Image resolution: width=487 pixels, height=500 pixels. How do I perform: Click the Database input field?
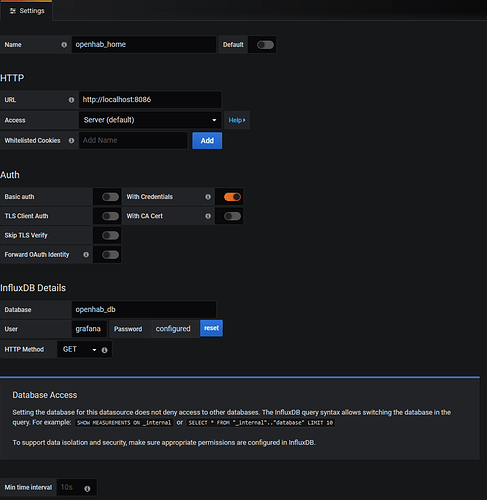(144, 310)
